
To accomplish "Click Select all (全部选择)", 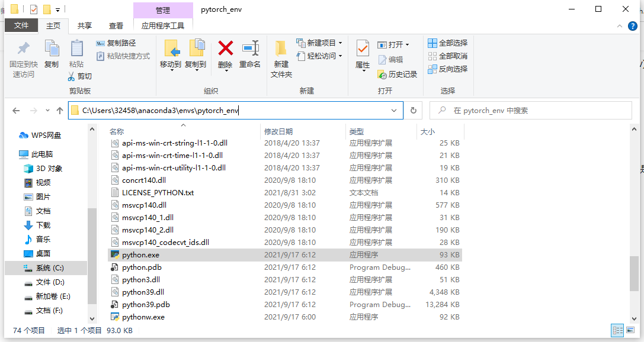I will [x=448, y=43].
